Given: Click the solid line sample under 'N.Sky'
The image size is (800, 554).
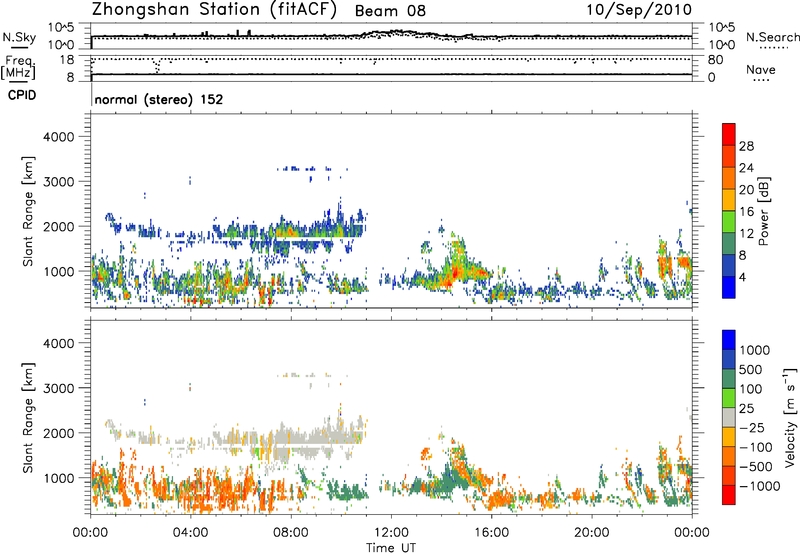Looking at the screenshot, I should pos(19,47).
